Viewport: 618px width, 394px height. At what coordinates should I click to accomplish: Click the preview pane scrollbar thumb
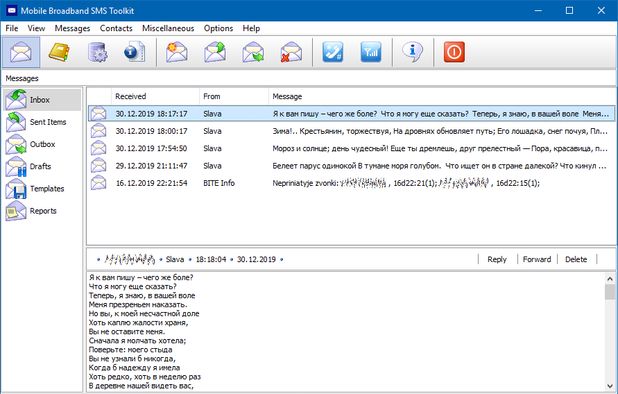tap(610, 292)
